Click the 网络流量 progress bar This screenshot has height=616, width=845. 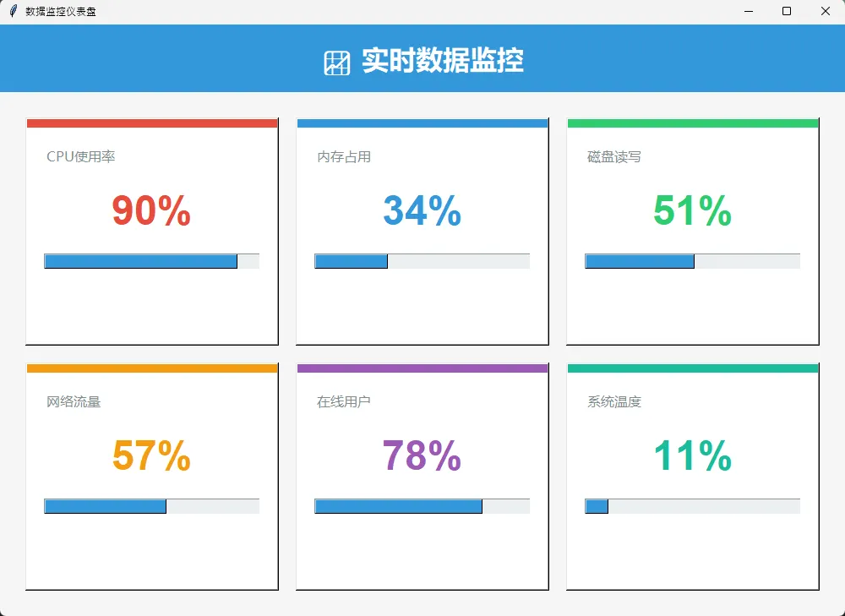[152, 506]
